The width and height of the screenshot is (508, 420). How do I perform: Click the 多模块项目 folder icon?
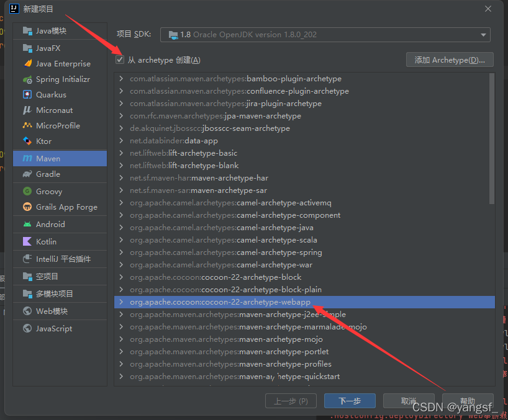[27, 294]
